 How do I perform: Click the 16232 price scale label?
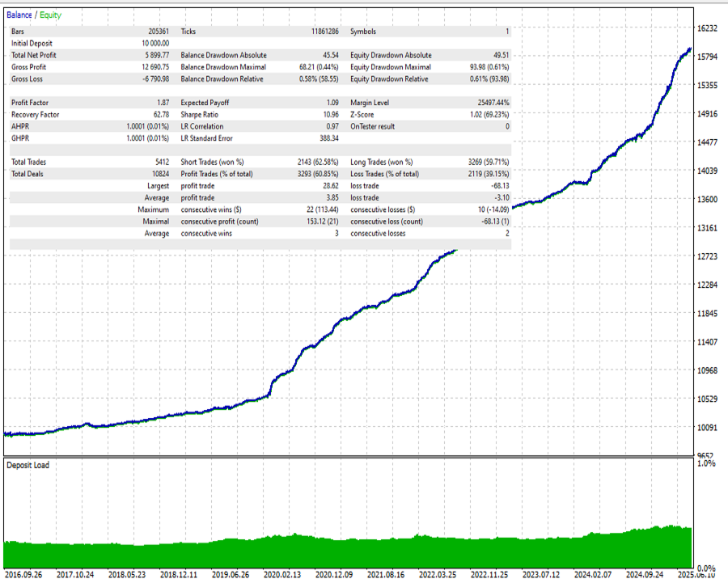[x=707, y=28]
